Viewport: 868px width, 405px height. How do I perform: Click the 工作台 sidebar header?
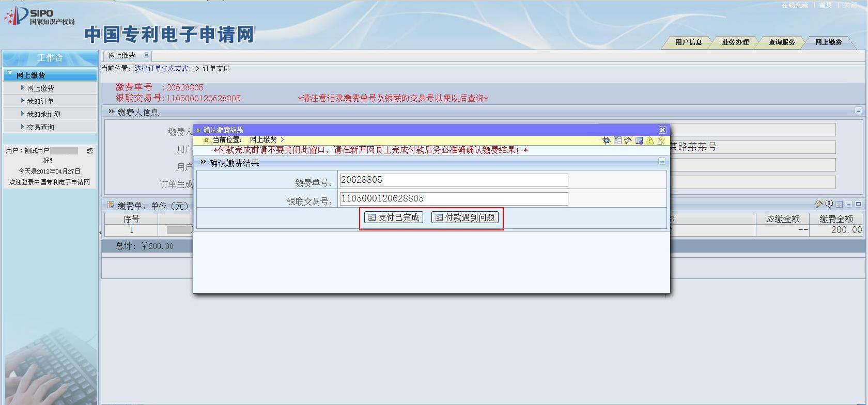pos(50,58)
